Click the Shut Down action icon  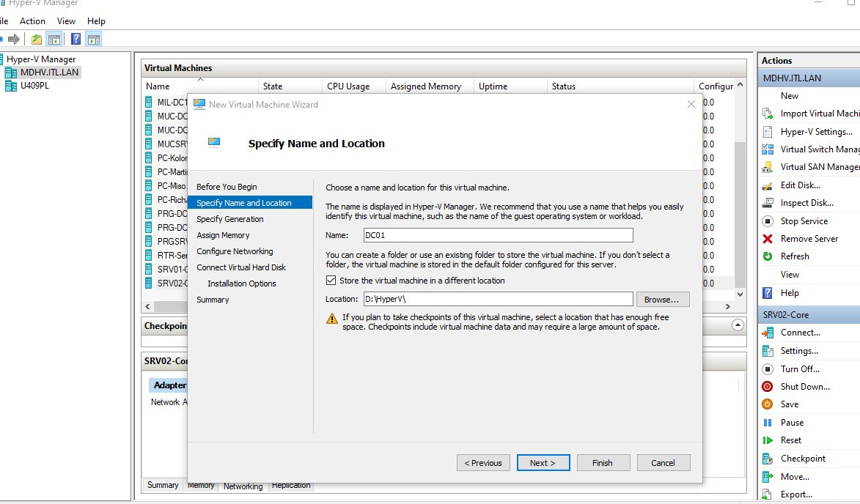[x=768, y=387]
